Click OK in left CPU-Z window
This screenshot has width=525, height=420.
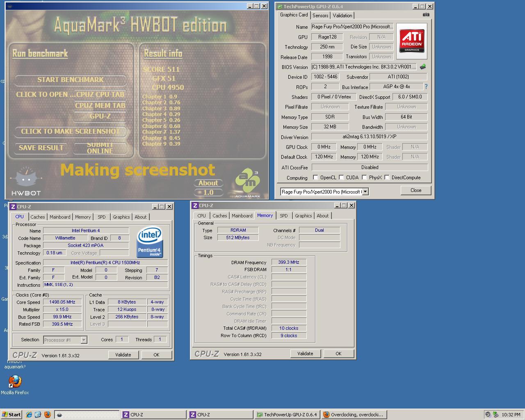tap(156, 355)
